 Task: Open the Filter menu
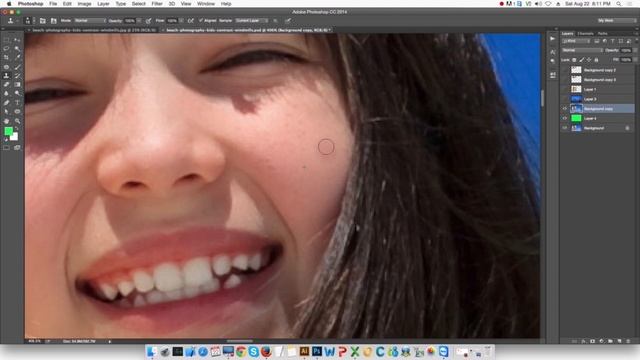coord(157,4)
